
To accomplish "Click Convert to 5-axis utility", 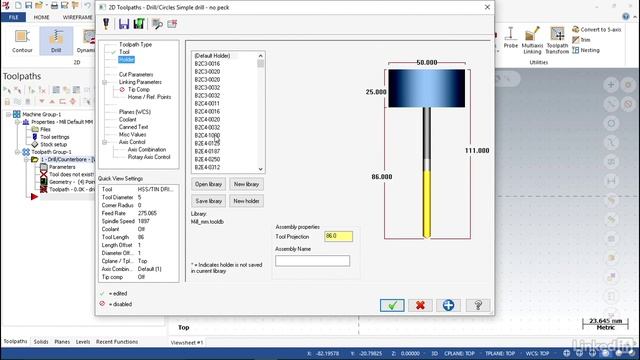I will click(x=596, y=29).
